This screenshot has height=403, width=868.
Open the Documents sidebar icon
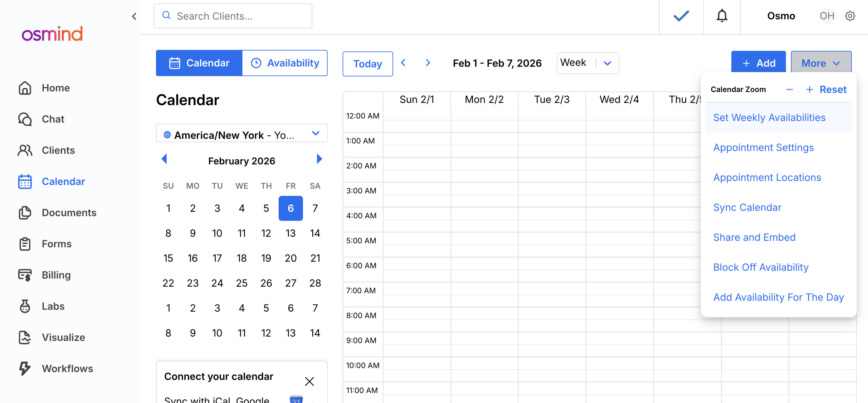click(x=25, y=213)
